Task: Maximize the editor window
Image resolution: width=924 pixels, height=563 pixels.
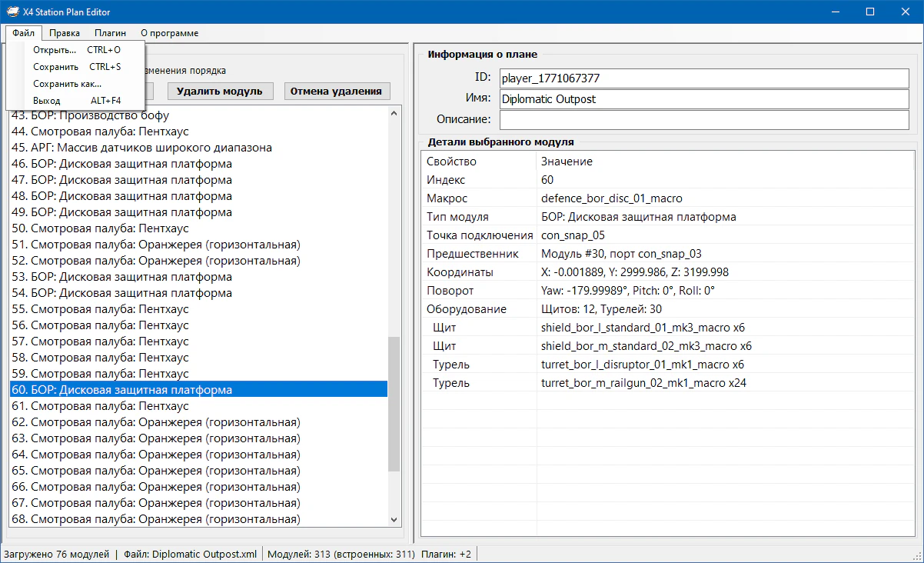Action: (x=870, y=12)
